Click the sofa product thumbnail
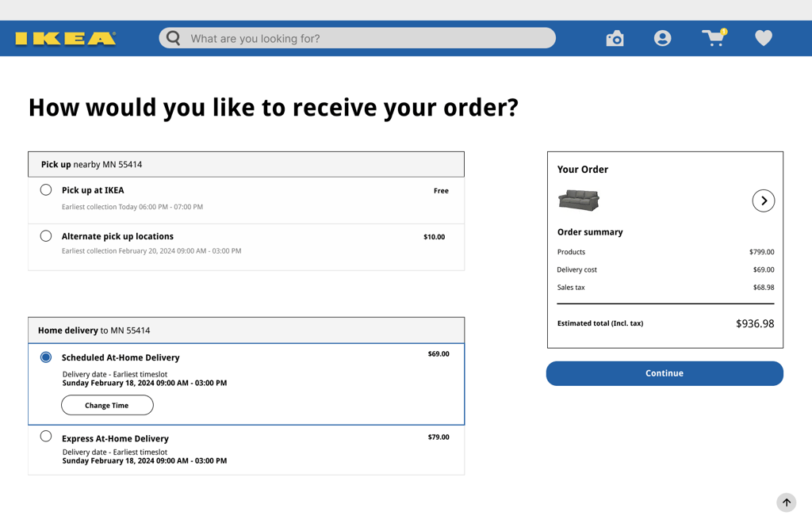 [578, 200]
